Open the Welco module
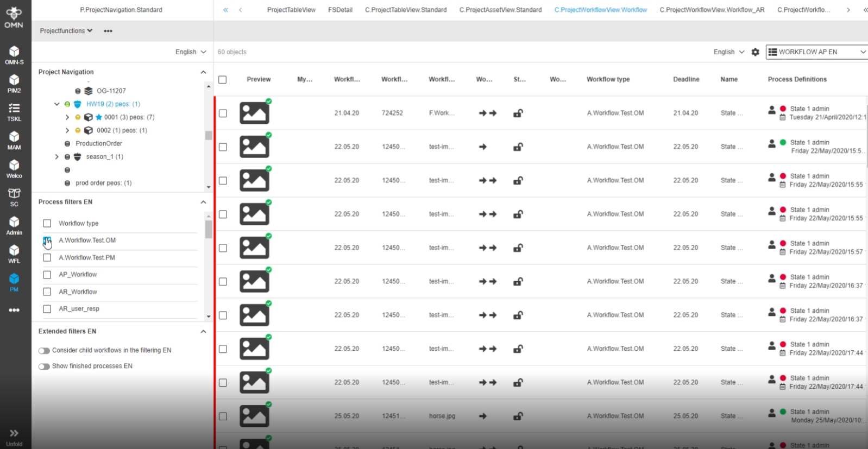The image size is (868, 449). 14,169
